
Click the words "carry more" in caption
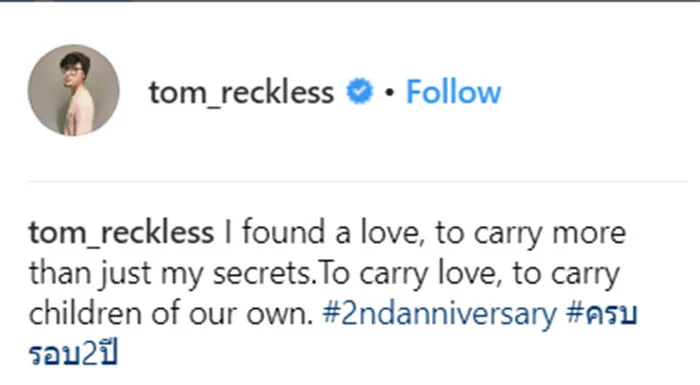549,234
